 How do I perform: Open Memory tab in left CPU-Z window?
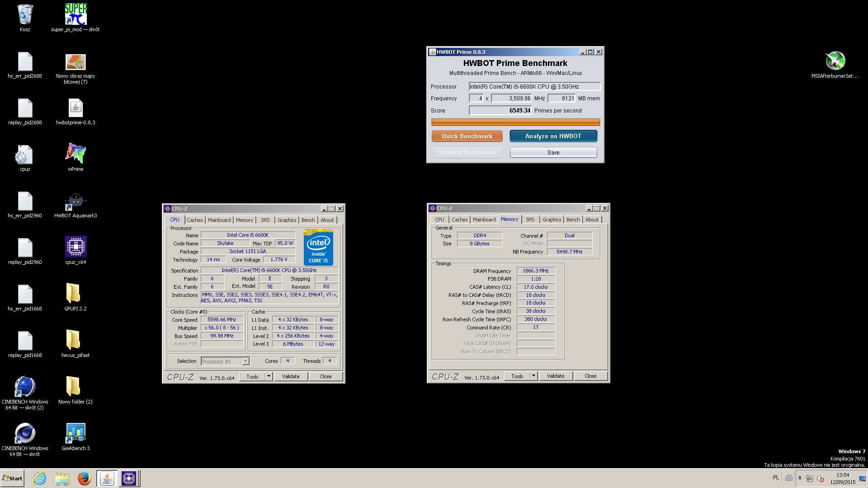pos(245,220)
